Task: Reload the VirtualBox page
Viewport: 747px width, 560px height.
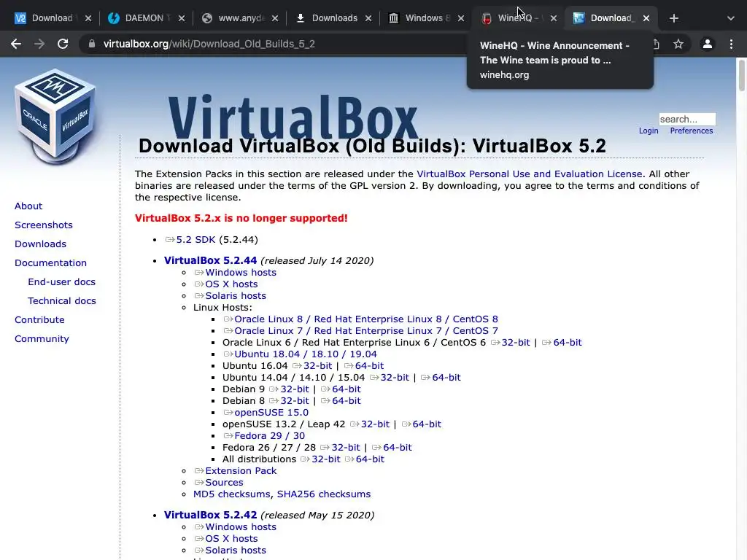Action: (x=63, y=44)
